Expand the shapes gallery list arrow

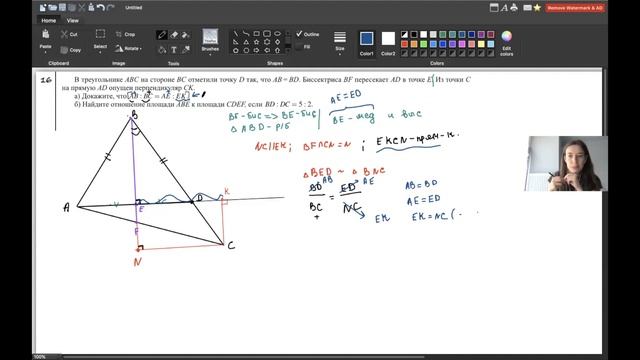click(288, 50)
